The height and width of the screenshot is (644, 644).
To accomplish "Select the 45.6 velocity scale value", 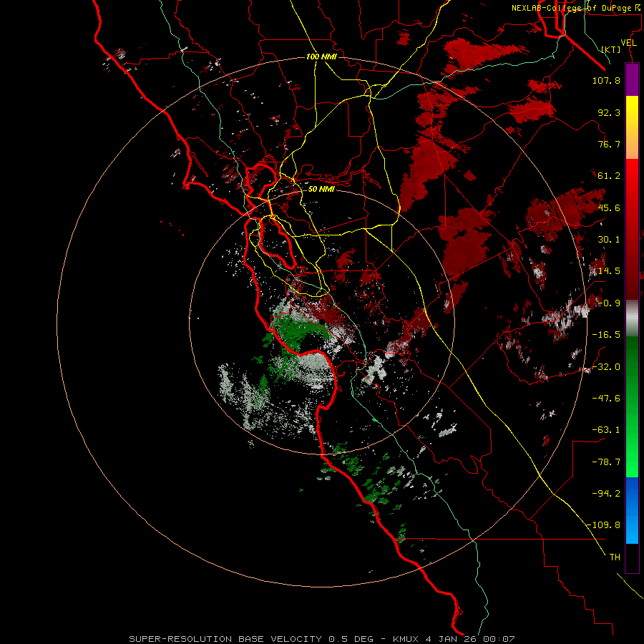I will pyautogui.click(x=609, y=208).
